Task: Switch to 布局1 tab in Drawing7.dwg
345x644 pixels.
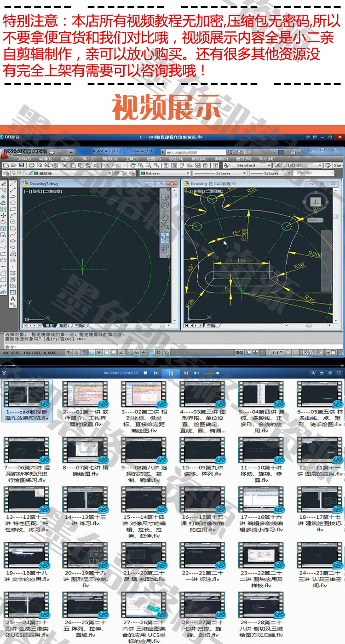Action: click(x=63, y=325)
